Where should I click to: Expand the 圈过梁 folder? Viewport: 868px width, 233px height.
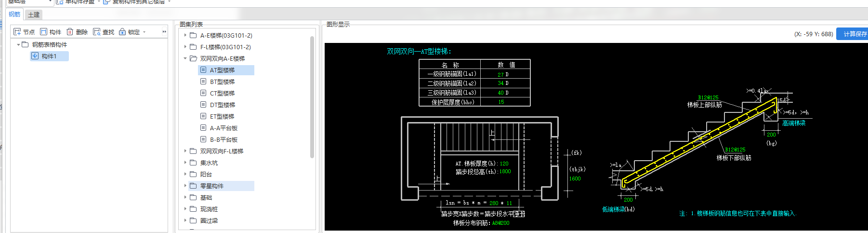(185, 220)
